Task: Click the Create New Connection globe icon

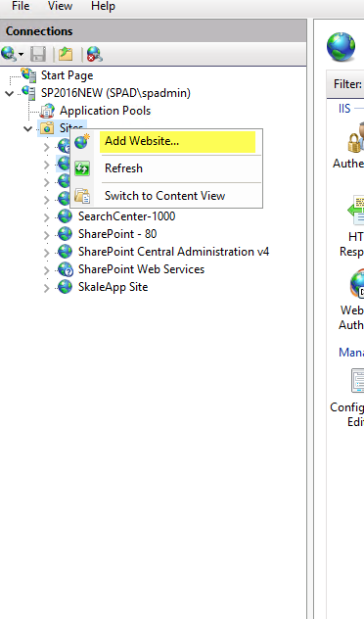Action: click(x=8, y=54)
